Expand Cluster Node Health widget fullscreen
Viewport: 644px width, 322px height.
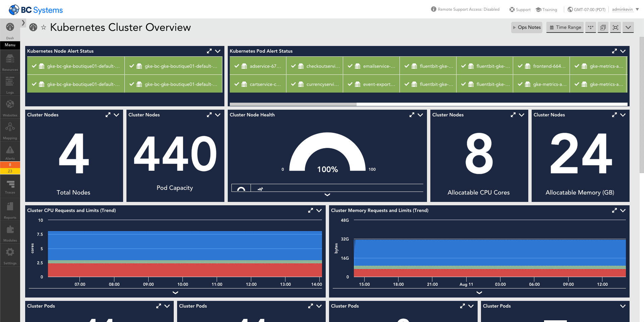[x=412, y=115]
